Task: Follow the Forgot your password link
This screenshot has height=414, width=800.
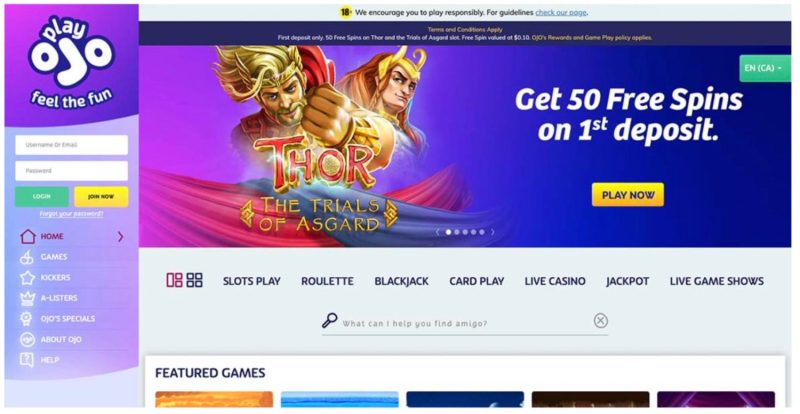Action: [x=71, y=214]
